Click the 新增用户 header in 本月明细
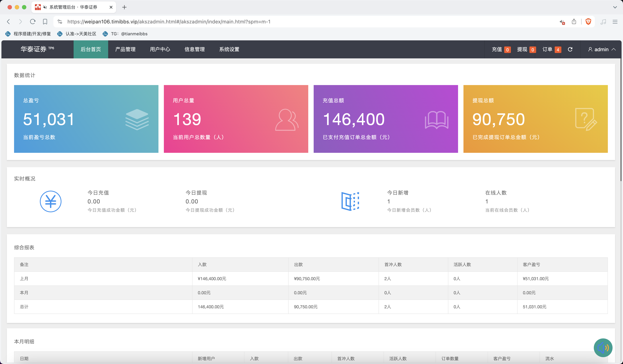The height and width of the screenshot is (364, 623). point(206,359)
